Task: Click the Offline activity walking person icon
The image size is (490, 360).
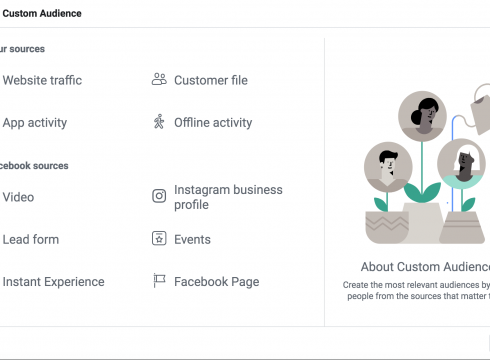Action: point(159,122)
